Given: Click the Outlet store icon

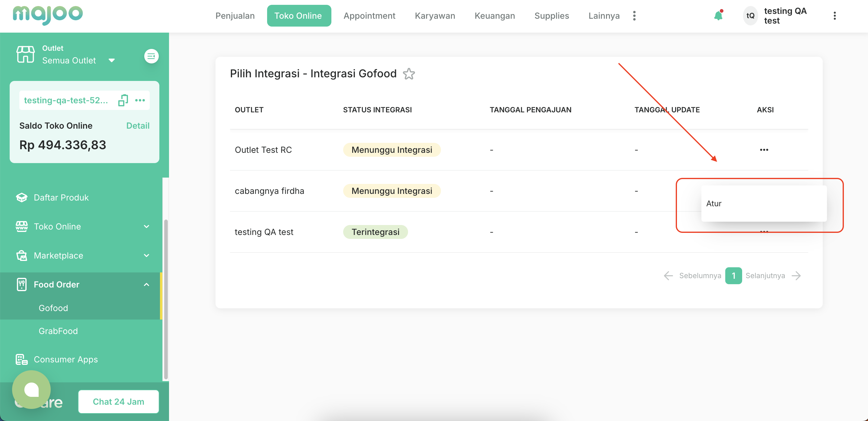Looking at the screenshot, I should (25, 54).
